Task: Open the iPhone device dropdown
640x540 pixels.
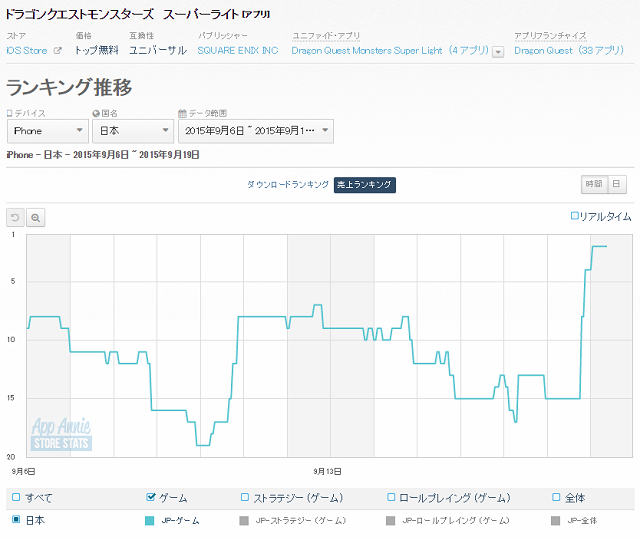Action: [47, 131]
